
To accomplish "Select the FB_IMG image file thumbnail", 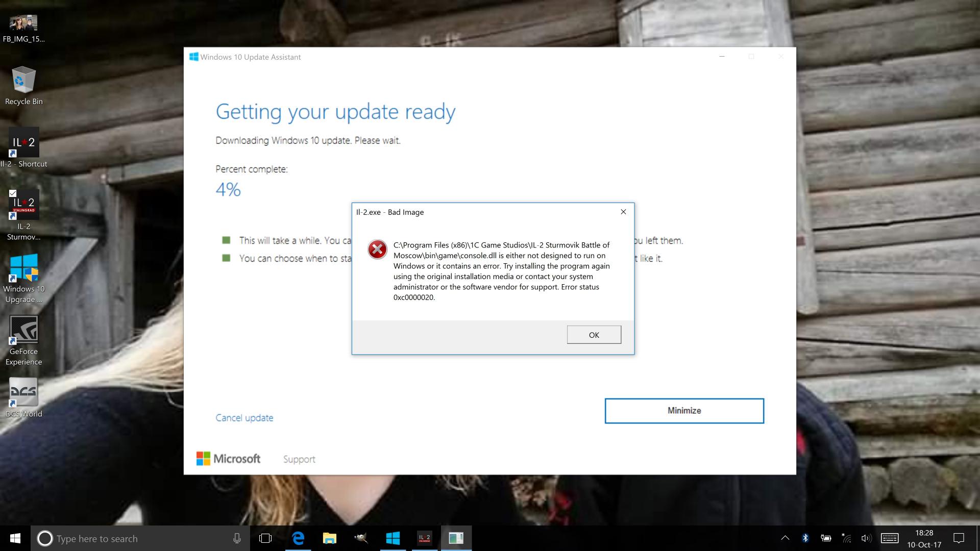I will pos(23,23).
